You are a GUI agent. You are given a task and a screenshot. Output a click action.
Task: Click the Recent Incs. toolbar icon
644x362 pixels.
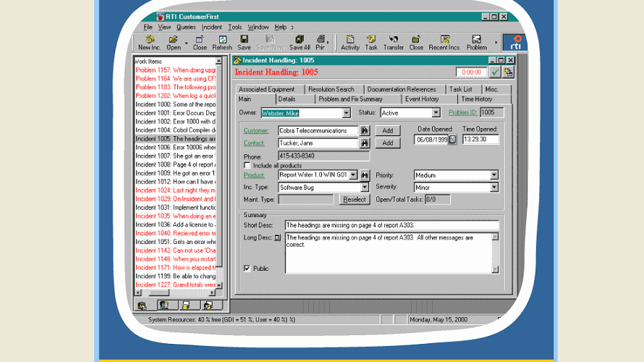[x=444, y=43]
